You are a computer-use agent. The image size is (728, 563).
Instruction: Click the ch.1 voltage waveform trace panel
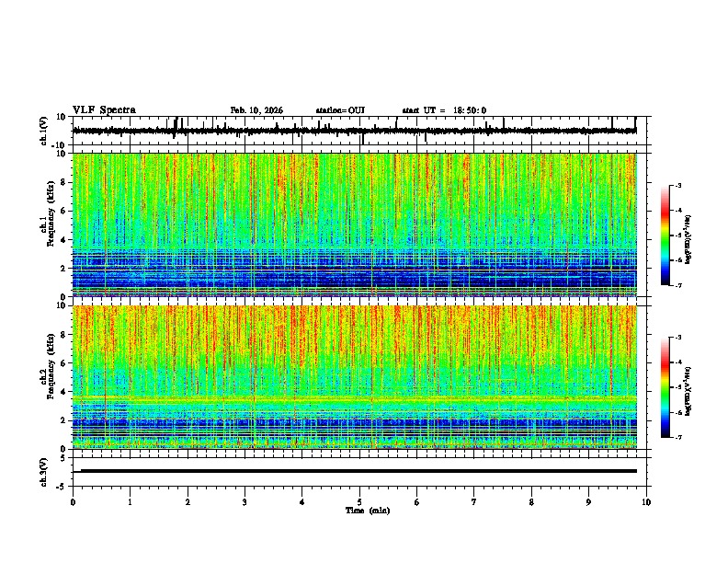point(361,131)
